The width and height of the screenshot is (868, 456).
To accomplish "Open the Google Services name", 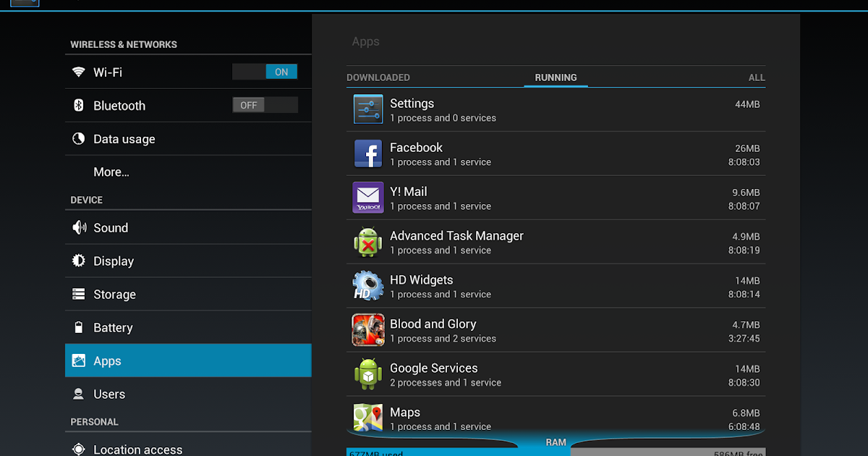I will click(x=433, y=368).
